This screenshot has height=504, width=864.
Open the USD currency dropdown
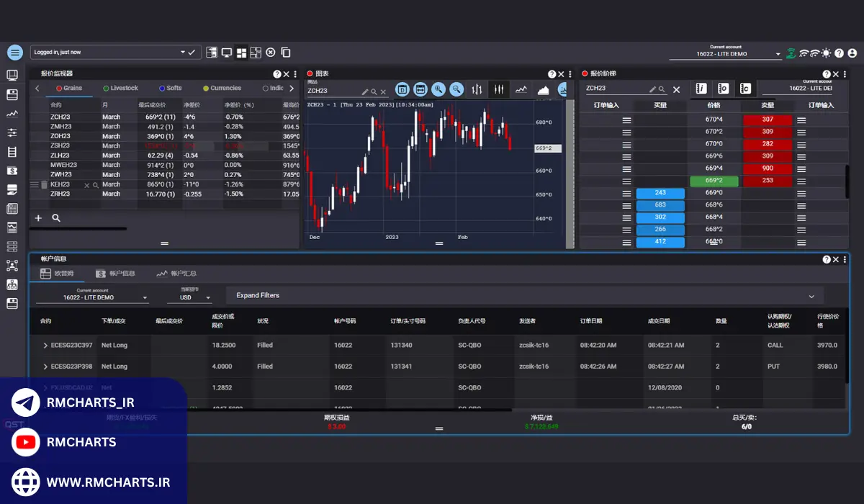click(x=194, y=297)
